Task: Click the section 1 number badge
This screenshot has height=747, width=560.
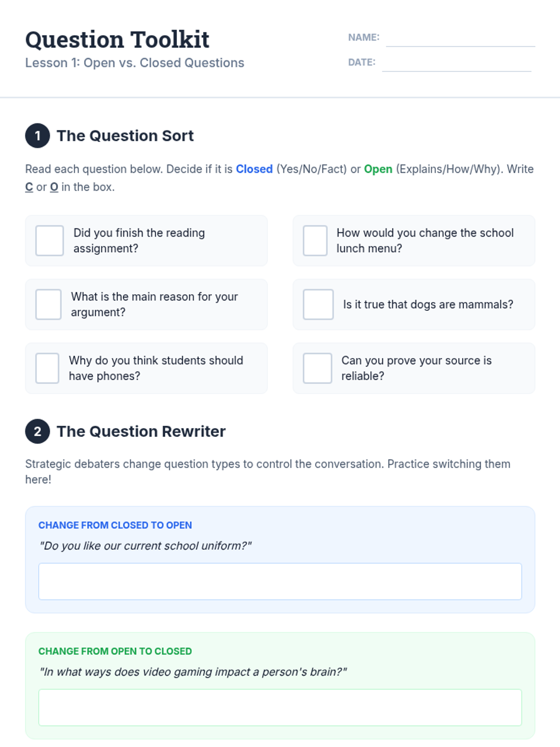Action: 37,136
